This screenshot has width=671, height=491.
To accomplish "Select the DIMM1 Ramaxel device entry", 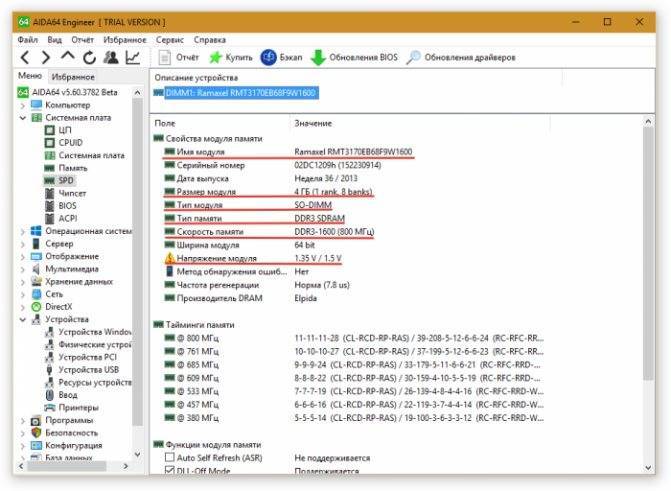I will 236,92.
